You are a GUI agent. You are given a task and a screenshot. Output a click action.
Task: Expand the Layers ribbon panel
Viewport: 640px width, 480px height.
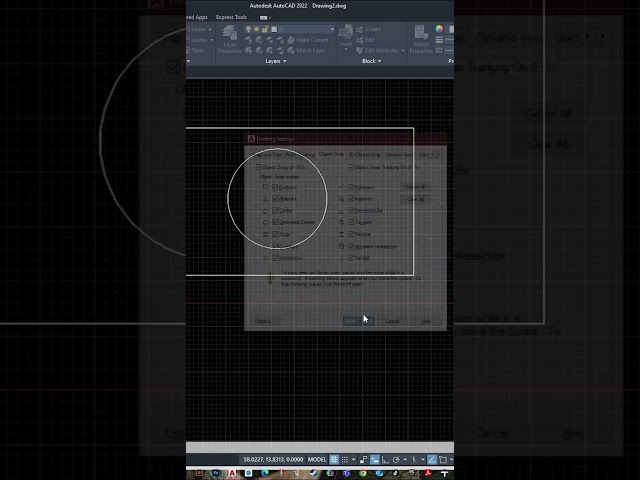(276, 61)
